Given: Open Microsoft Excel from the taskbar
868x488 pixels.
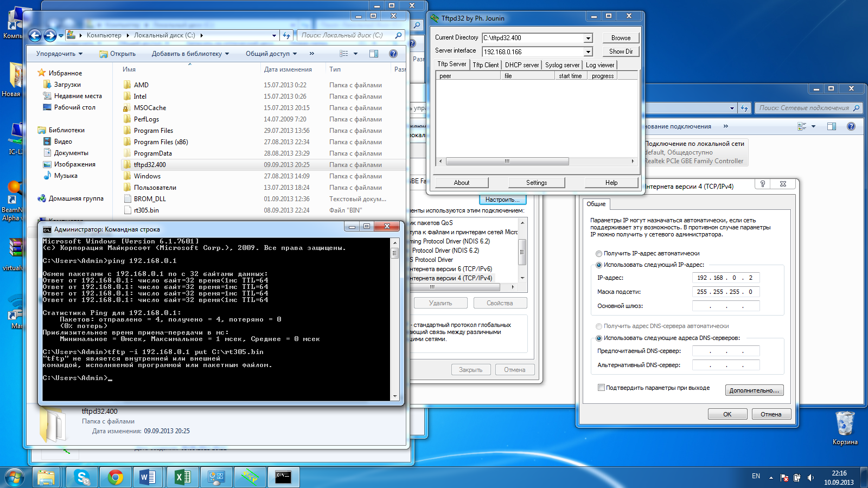Looking at the screenshot, I should pos(183,477).
